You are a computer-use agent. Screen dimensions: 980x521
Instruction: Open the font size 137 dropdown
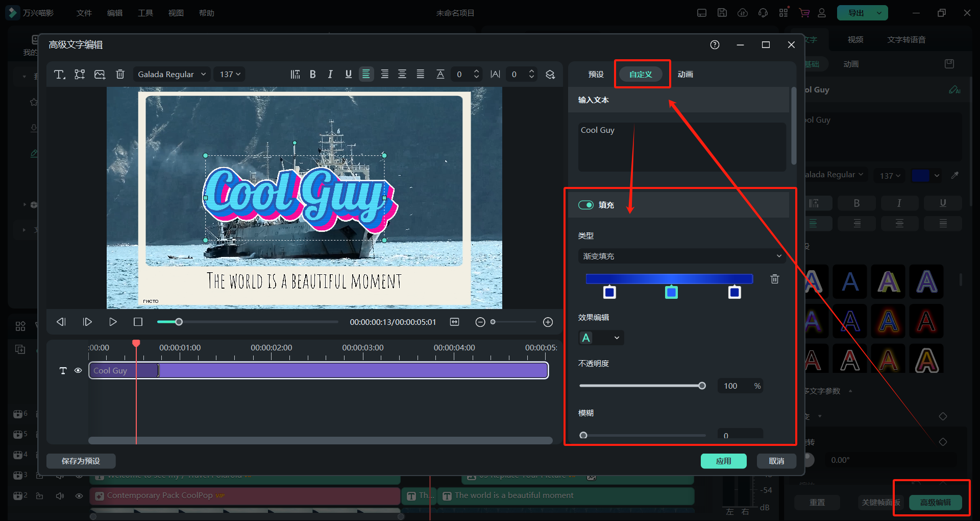[x=229, y=75]
